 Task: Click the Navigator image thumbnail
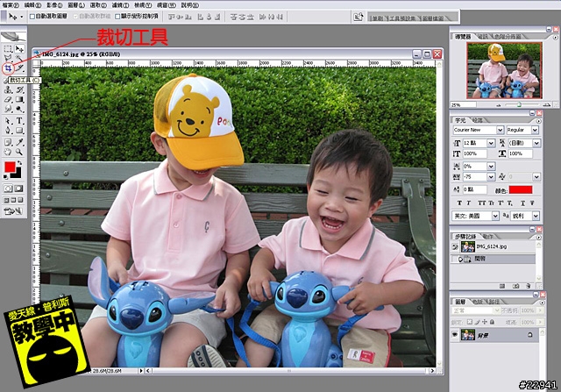coord(504,70)
